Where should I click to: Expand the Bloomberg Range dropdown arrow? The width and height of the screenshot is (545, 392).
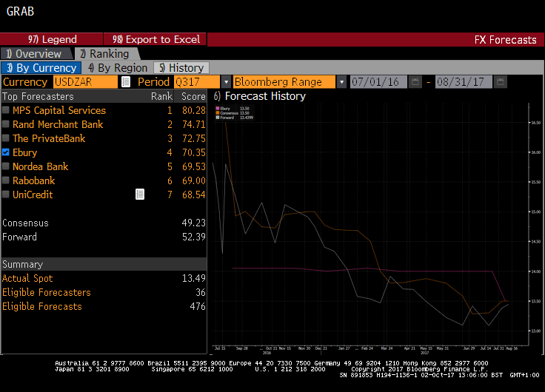tap(341, 82)
